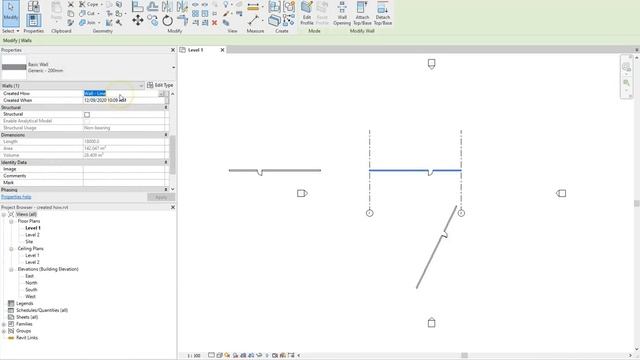Viewport: 640px width, 360px height.
Task: Collapse the Floor Plans tree node
Action: point(11,221)
